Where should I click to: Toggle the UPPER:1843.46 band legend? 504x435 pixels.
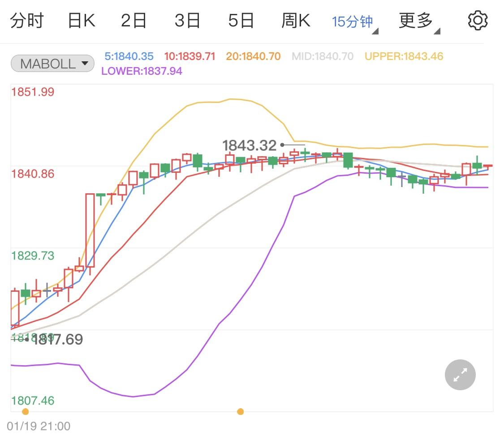[403, 56]
